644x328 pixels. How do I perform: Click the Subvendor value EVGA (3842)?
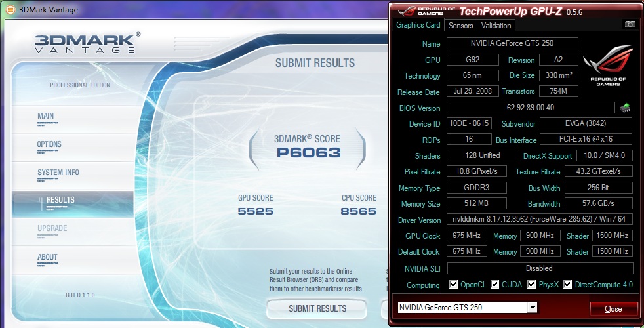coord(586,123)
